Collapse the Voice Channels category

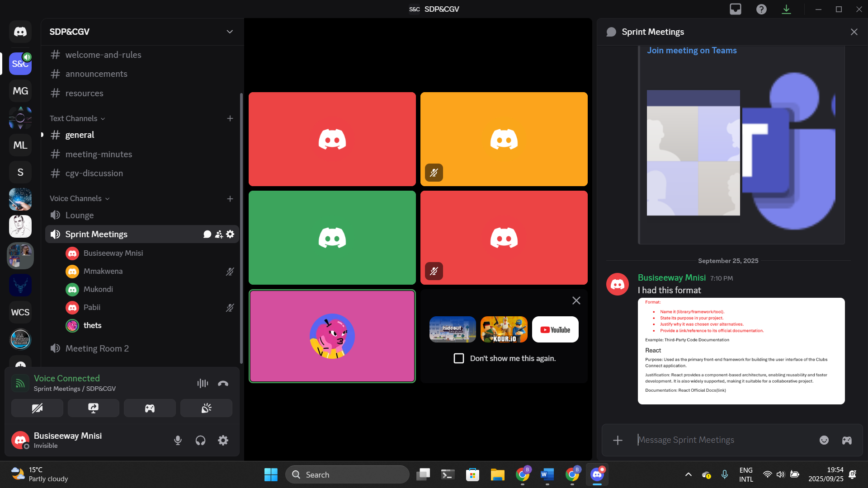80,198
